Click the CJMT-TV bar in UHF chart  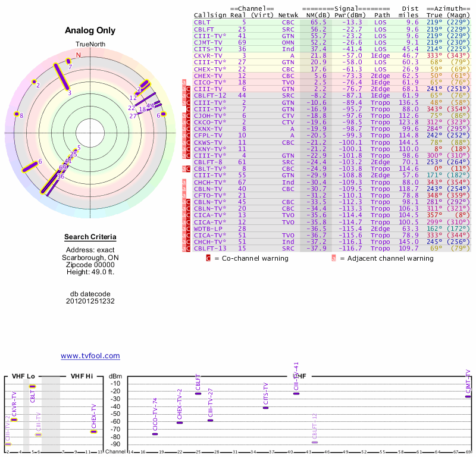click(468, 396)
